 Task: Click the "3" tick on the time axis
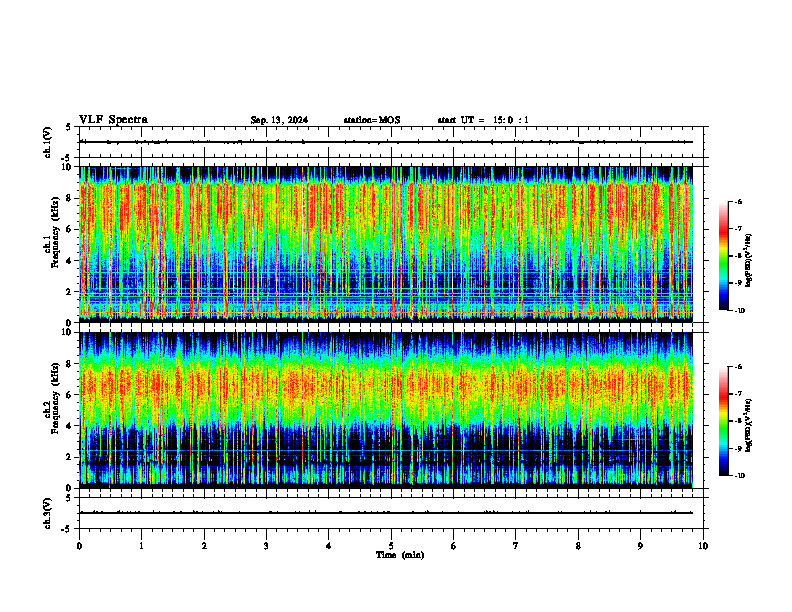(x=266, y=546)
